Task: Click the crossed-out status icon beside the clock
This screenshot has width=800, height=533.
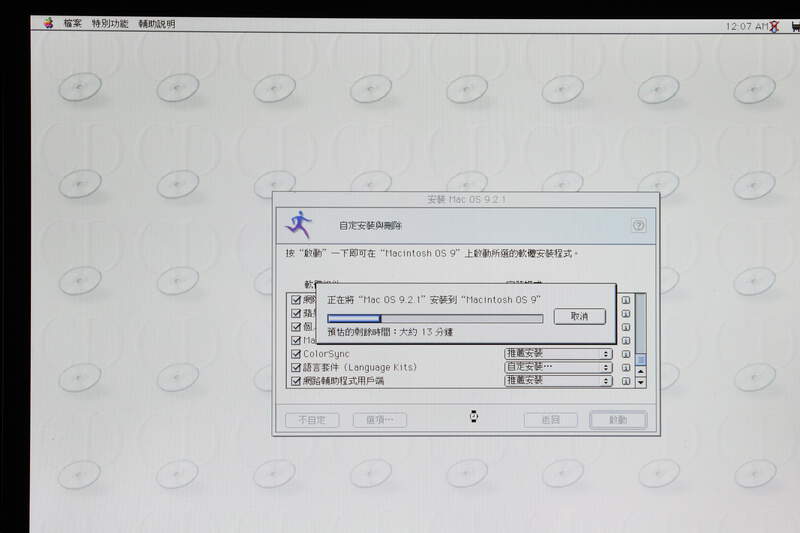Action: [774, 27]
